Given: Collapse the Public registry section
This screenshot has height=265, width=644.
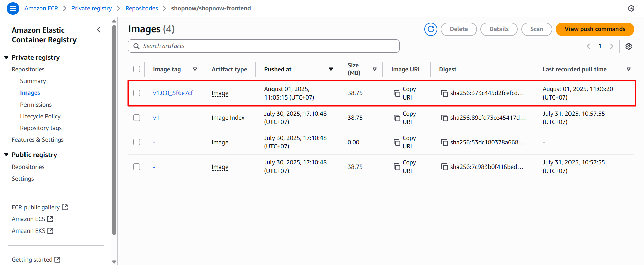Looking at the screenshot, I should (x=6, y=155).
